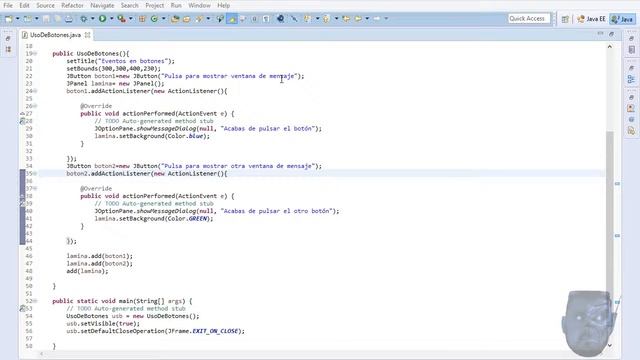Collapse the fold marker at line 26
This screenshot has width=640, height=360.
click(x=35, y=106)
